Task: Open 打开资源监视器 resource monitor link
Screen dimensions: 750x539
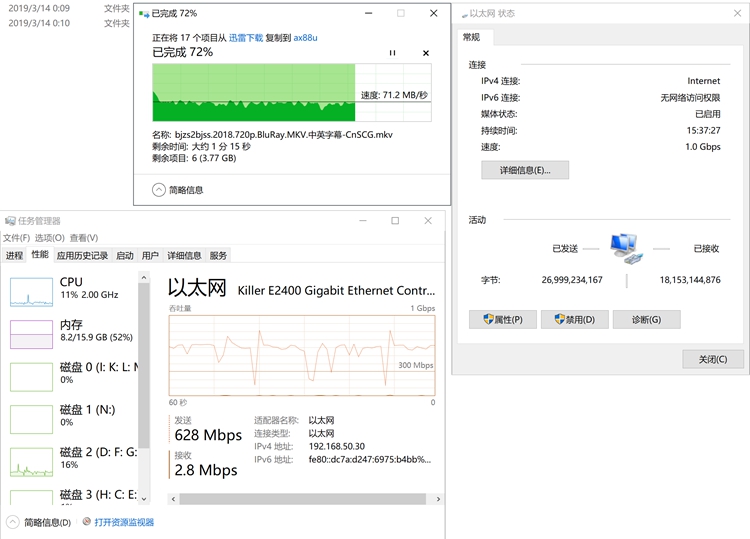Action: point(124,522)
